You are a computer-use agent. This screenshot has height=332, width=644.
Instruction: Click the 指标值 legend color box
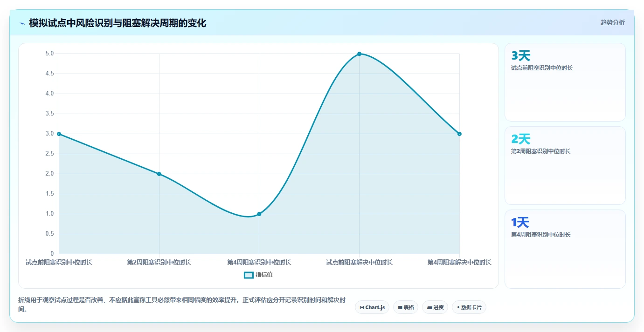[249, 275]
